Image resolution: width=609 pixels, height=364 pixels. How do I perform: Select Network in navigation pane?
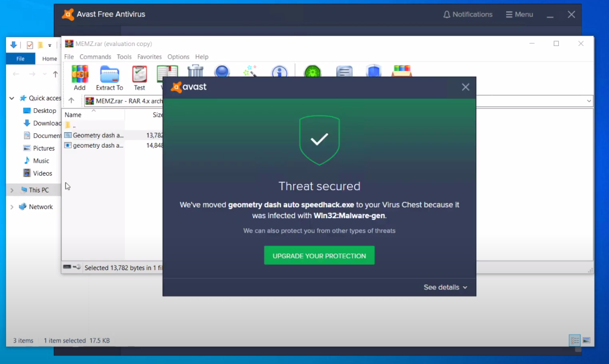click(36, 207)
